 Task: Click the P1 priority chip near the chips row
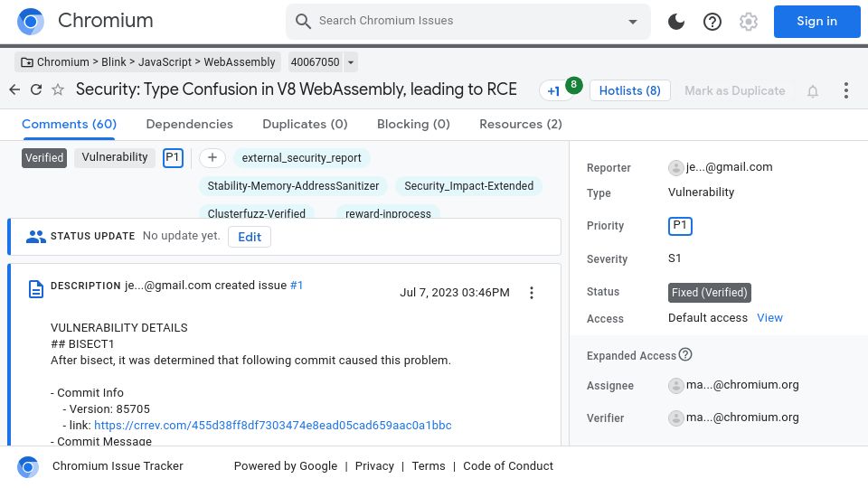(x=173, y=157)
